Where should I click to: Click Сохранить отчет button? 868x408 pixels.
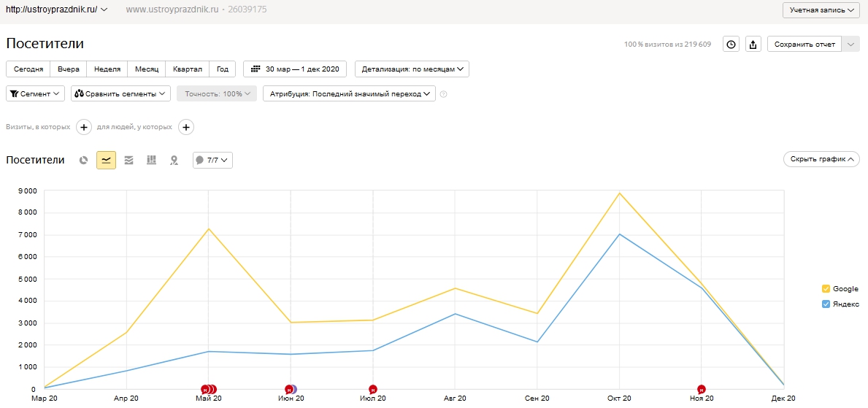[x=804, y=45]
